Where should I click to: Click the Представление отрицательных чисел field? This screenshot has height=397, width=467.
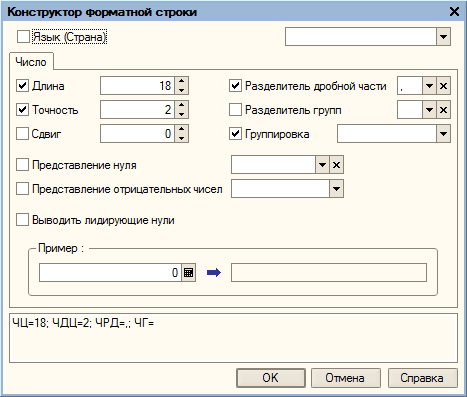tap(280, 189)
